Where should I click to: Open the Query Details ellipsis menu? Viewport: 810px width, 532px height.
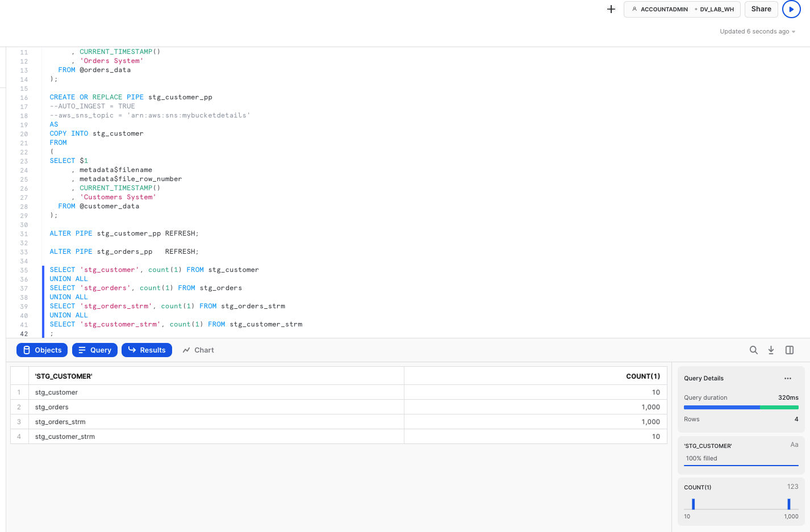(787, 378)
